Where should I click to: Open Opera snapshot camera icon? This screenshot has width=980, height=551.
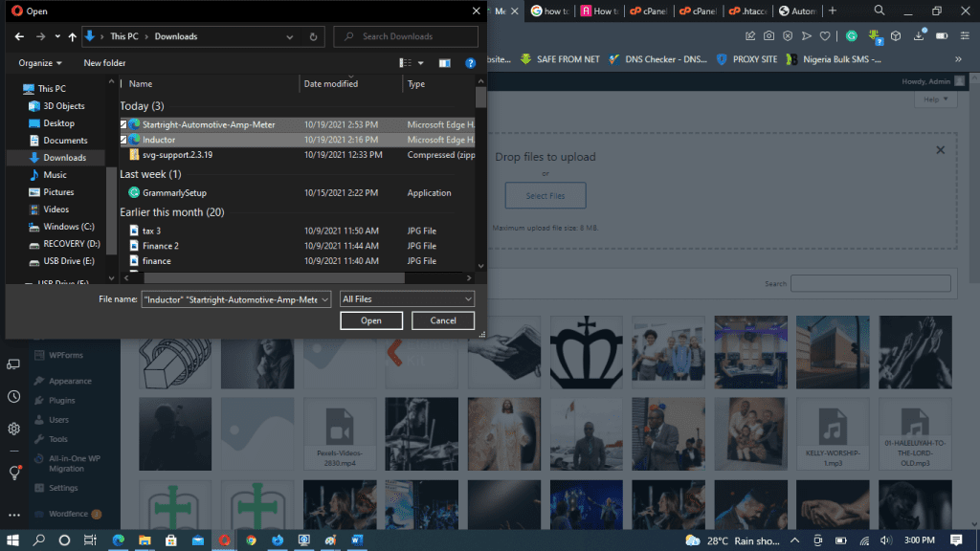click(x=768, y=36)
